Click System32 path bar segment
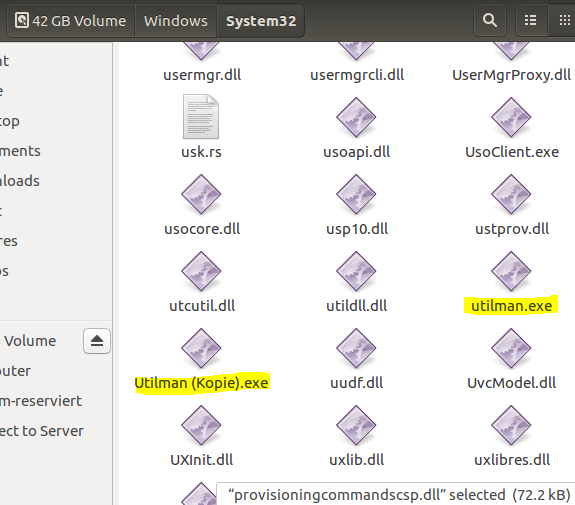This screenshot has height=505, width=575. 261,21
